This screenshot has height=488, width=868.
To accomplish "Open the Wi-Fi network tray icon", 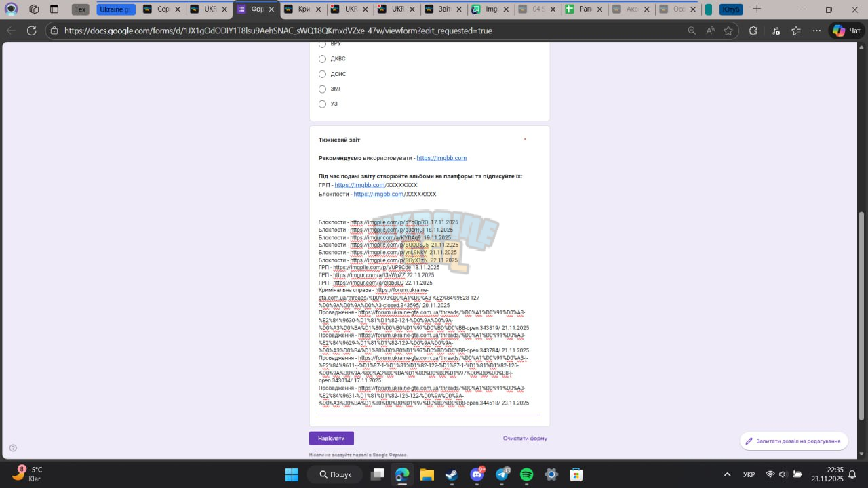I will pos(770,474).
